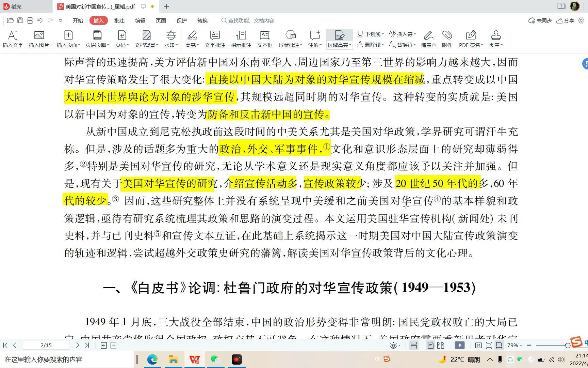Click the zoom out minus button
The width and height of the screenshot is (588, 368).
pyautogui.click(x=529, y=345)
